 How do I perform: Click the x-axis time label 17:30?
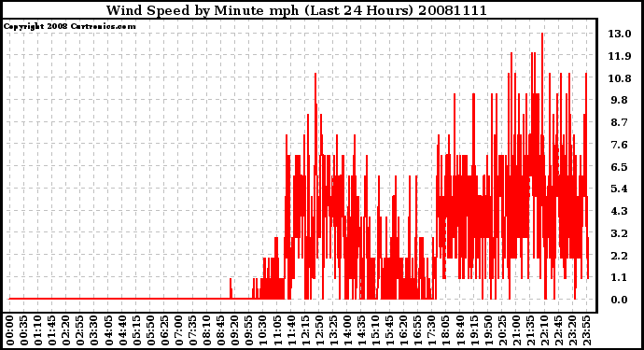tap(431, 330)
